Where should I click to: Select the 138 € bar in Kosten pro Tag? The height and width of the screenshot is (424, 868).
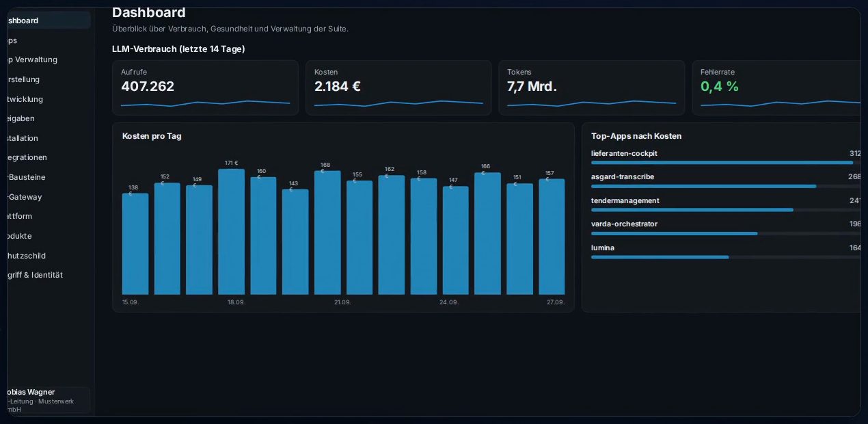point(135,243)
